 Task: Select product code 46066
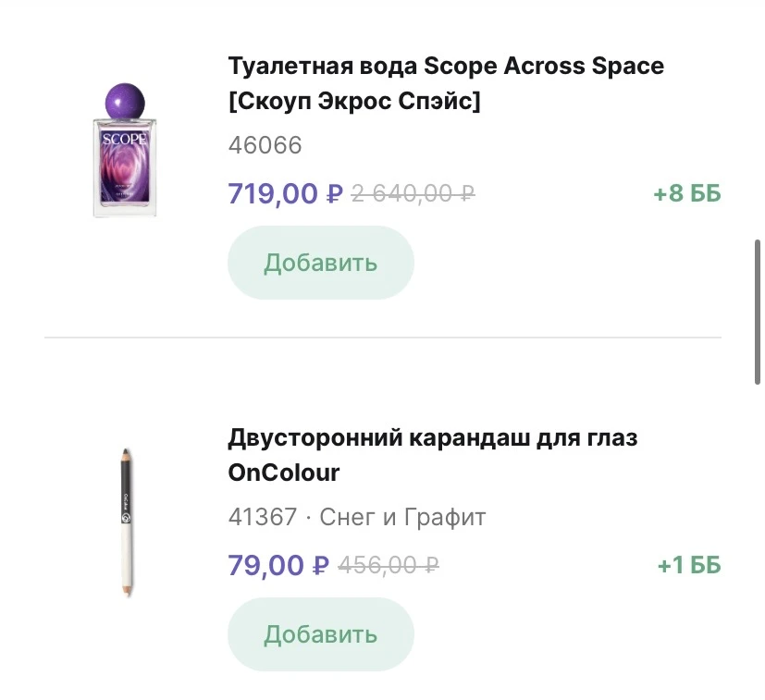[265, 146]
